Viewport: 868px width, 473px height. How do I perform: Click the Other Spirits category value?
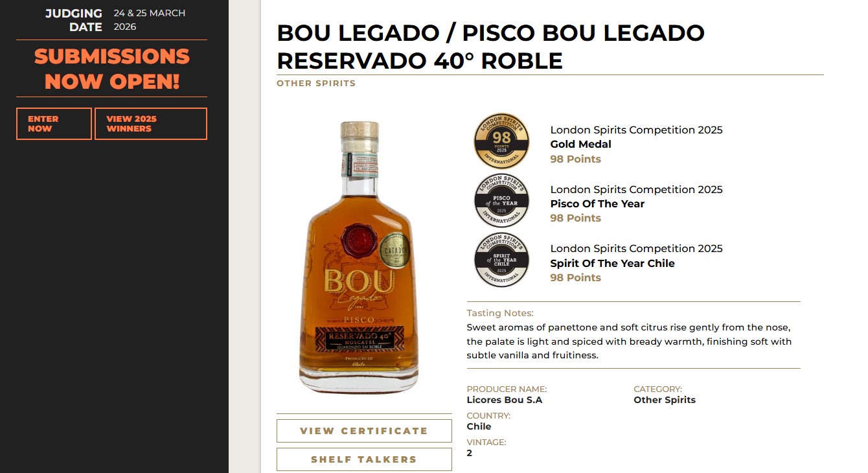point(665,400)
